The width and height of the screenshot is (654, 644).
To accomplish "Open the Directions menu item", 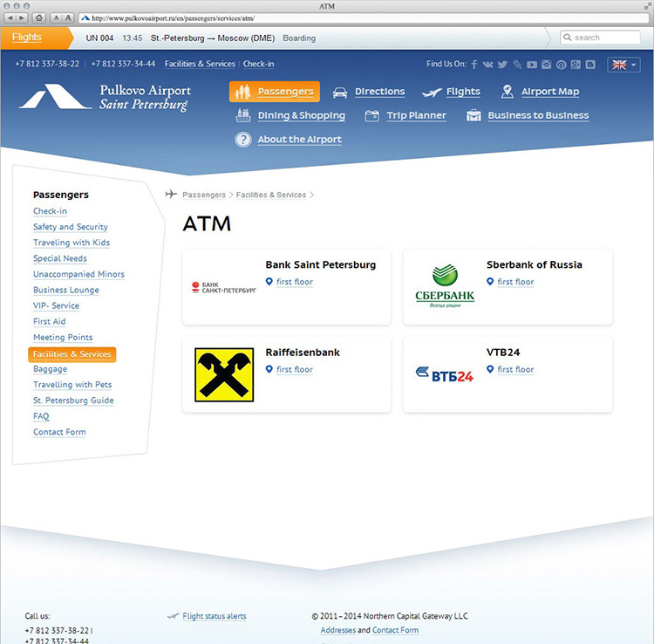I will 379,92.
